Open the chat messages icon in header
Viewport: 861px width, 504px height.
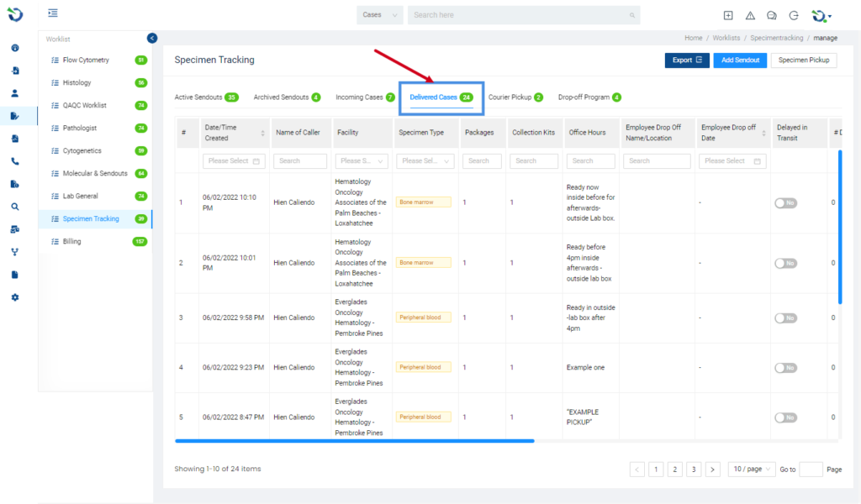[x=772, y=15]
